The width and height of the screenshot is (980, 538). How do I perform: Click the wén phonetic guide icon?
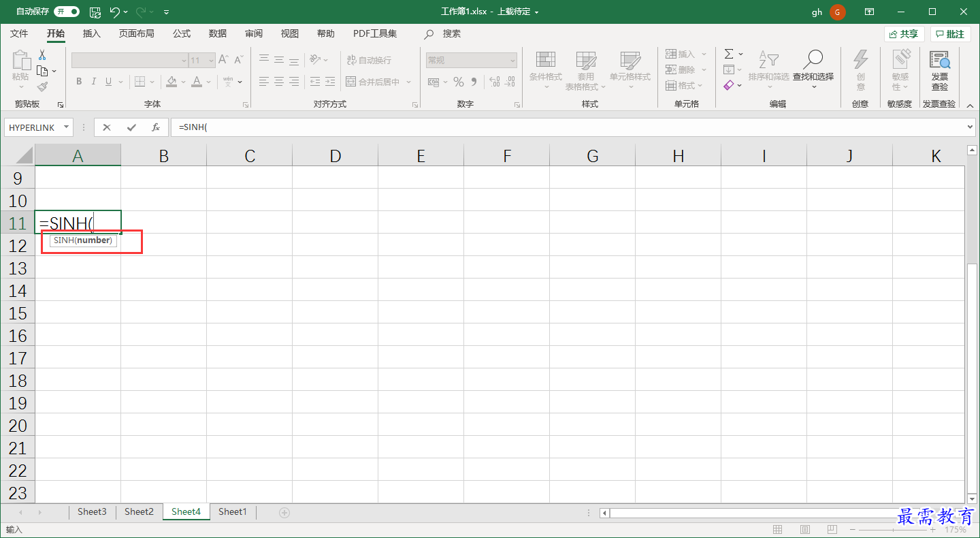point(228,82)
